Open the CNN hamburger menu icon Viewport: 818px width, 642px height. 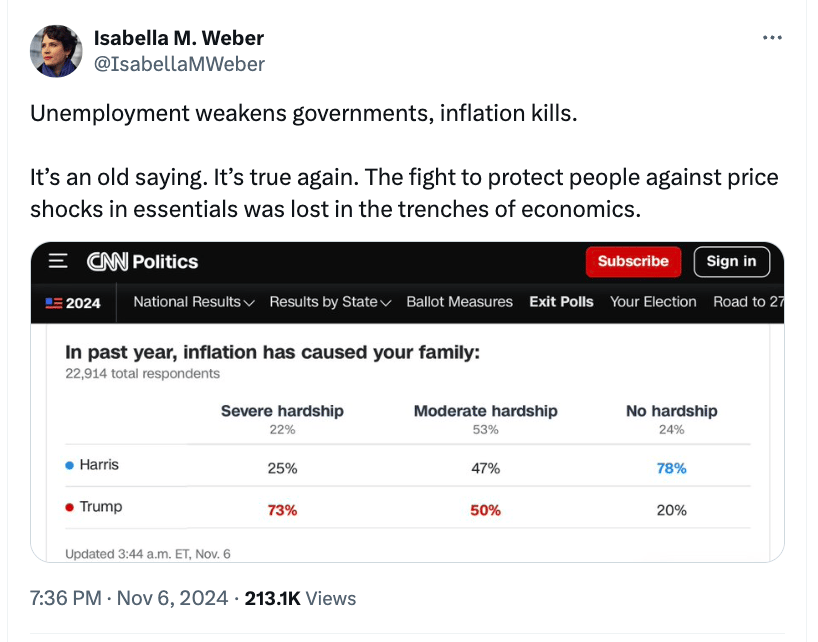pyautogui.click(x=58, y=261)
